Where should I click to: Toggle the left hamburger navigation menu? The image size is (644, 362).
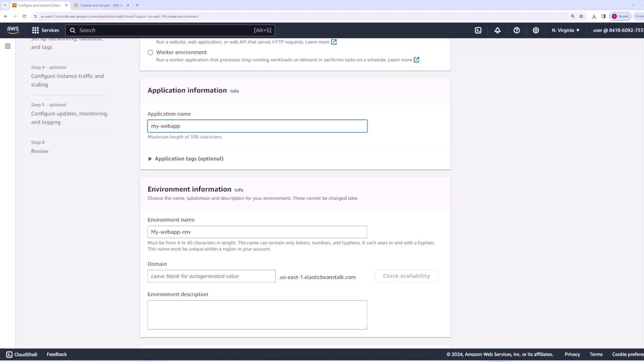8,46
